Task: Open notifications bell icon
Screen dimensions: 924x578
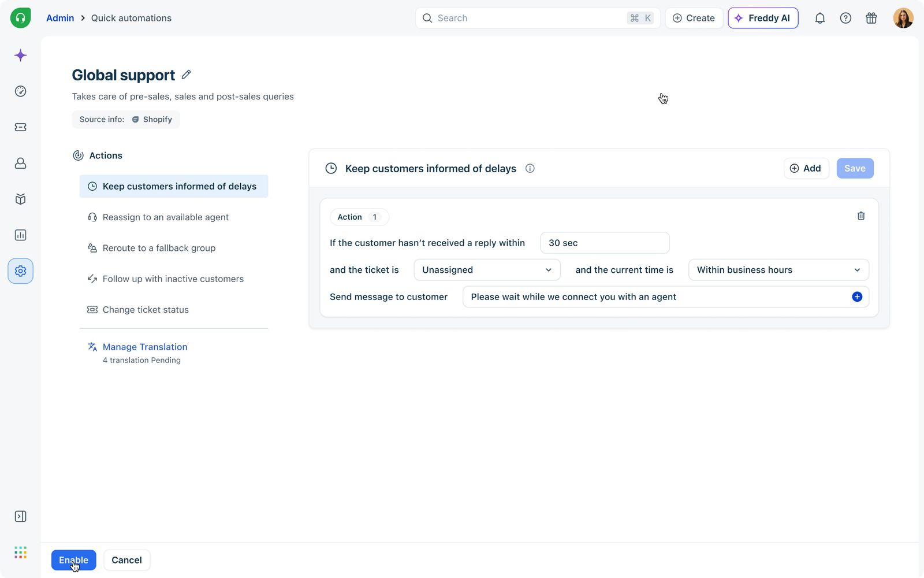Action: point(819,18)
